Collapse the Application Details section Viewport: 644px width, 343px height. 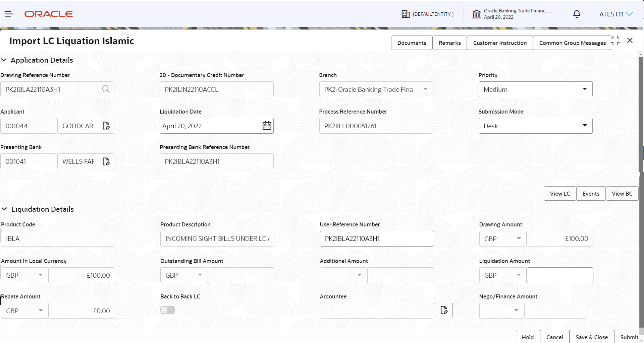4,60
